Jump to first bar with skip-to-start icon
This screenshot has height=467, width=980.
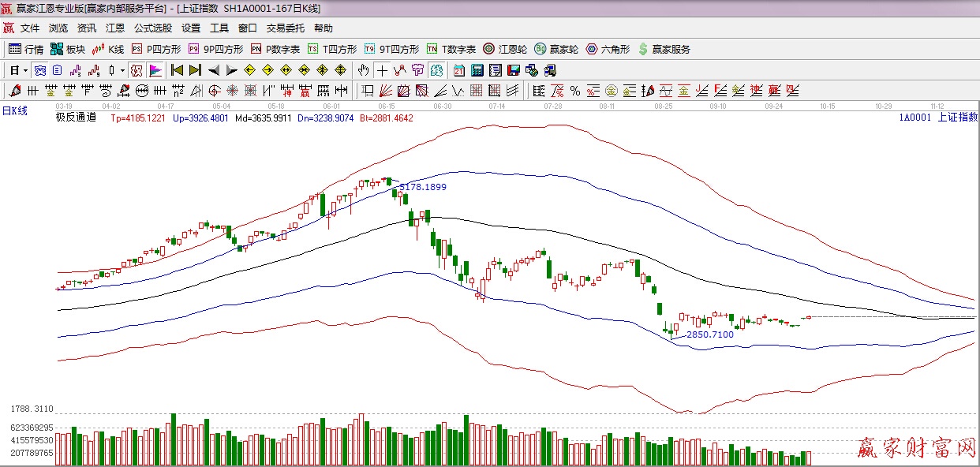[178, 70]
